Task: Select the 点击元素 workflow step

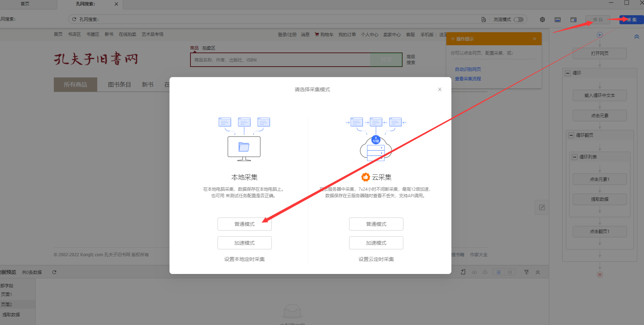Action: (600, 116)
